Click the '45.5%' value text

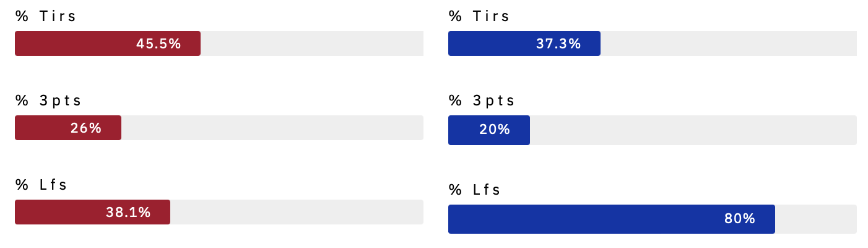click(x=158, y=43)
